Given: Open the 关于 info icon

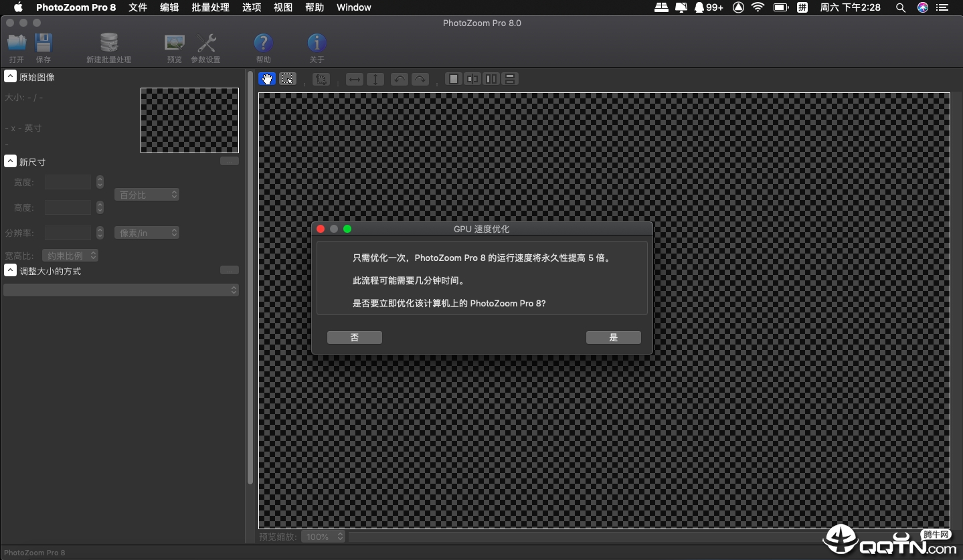Looking at the screenshot, I should pyautogui.click(x=317, y=43).
